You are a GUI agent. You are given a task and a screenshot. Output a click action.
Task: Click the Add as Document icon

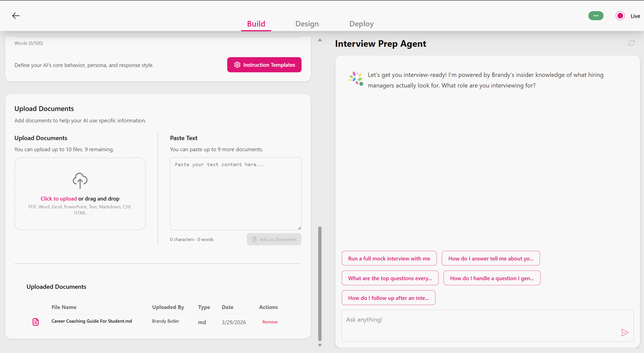(x=254, y=239)
